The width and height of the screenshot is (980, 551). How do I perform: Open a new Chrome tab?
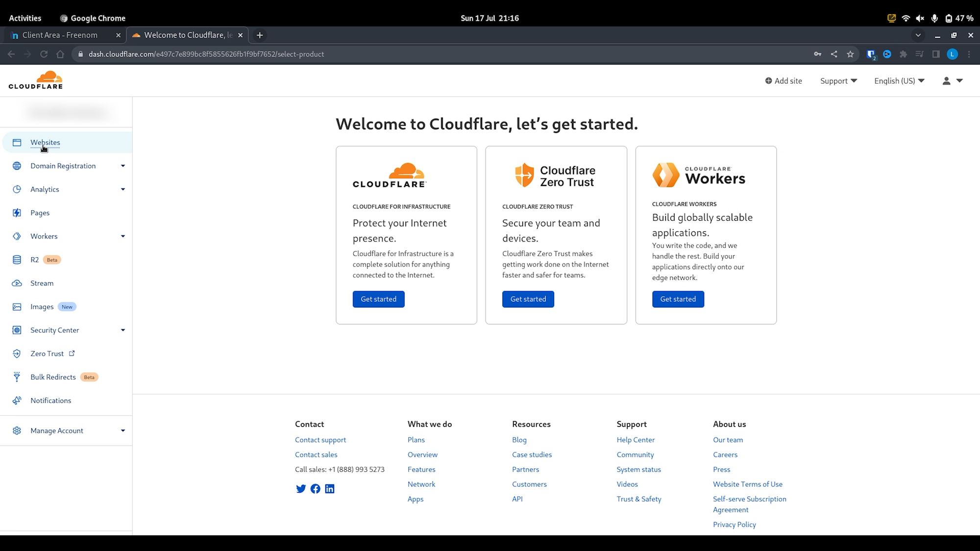click(260, 35)
